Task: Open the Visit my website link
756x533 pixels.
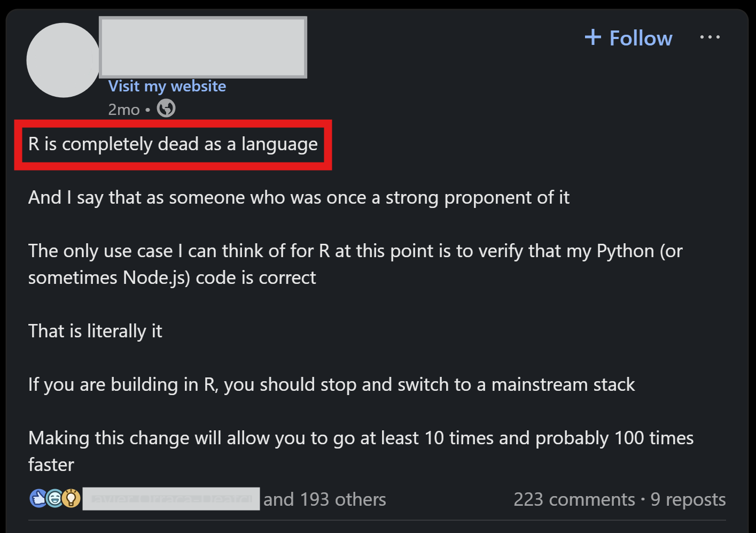Action: pyautogui.click(x=167, y=86)
